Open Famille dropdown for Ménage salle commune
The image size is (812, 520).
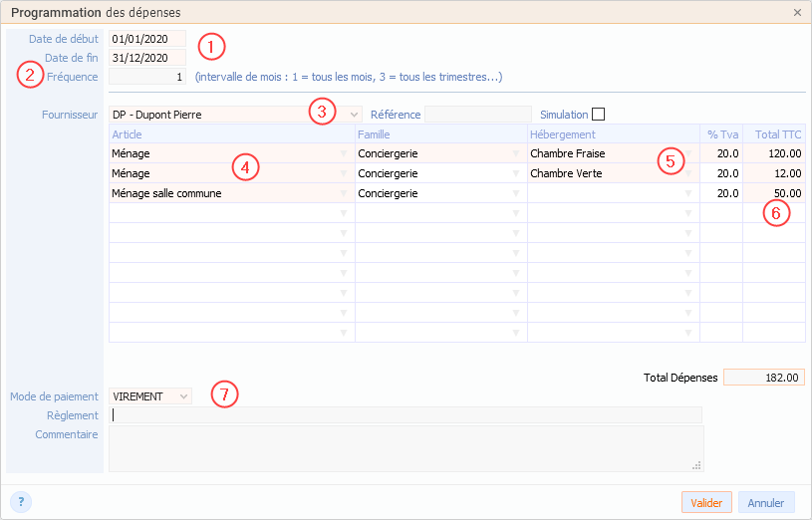pos(516,193)
